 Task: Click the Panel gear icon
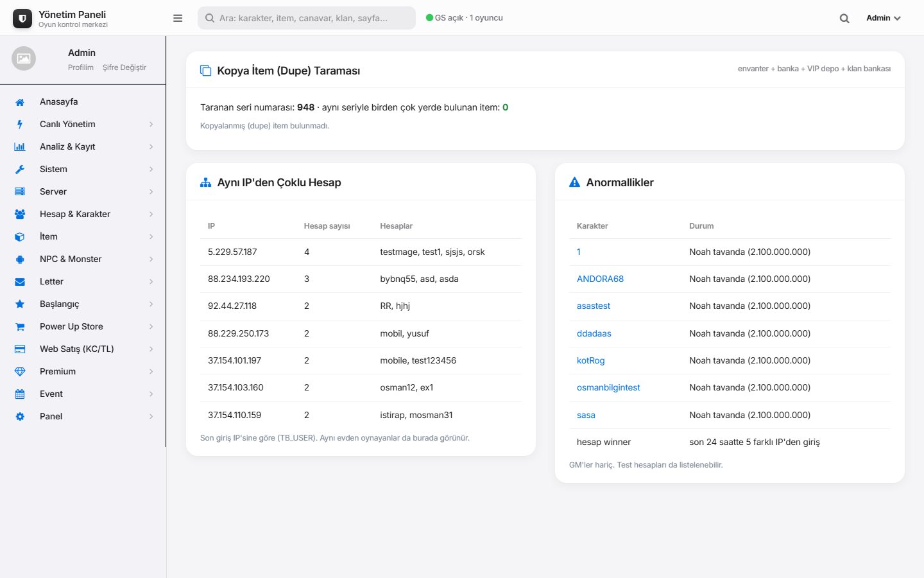click(20, 417)
